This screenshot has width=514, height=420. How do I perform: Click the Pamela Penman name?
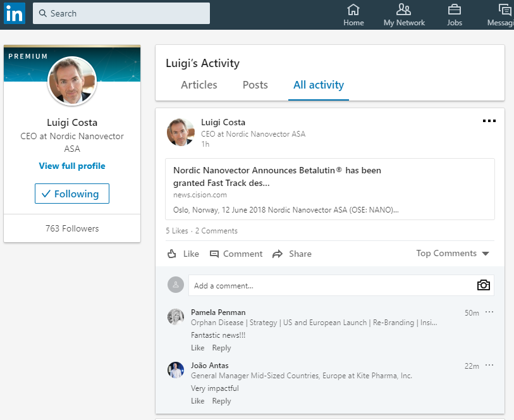[218, 312]
